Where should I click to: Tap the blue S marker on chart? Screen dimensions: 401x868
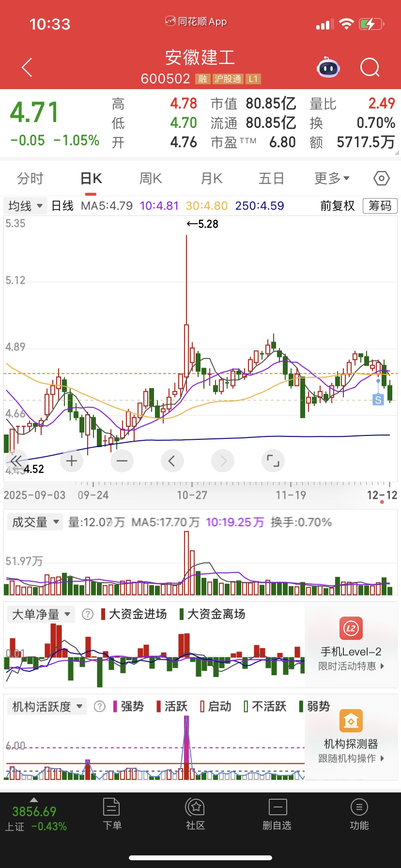[x=378, y=400]
